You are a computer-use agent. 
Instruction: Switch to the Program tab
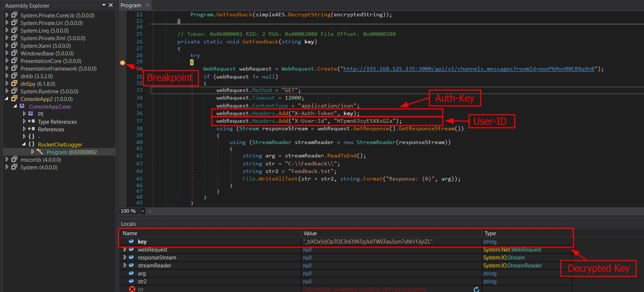coord(131,5)
